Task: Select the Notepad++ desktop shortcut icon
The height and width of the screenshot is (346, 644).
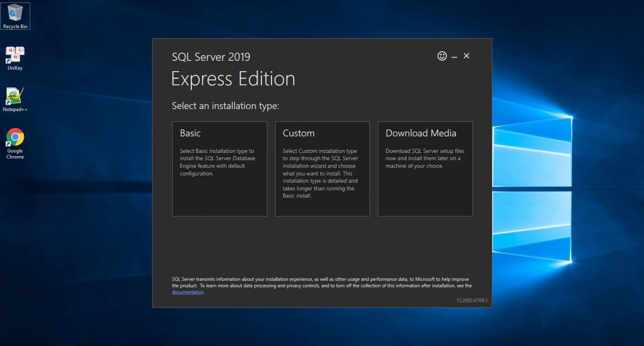Action: click(15, 100)
